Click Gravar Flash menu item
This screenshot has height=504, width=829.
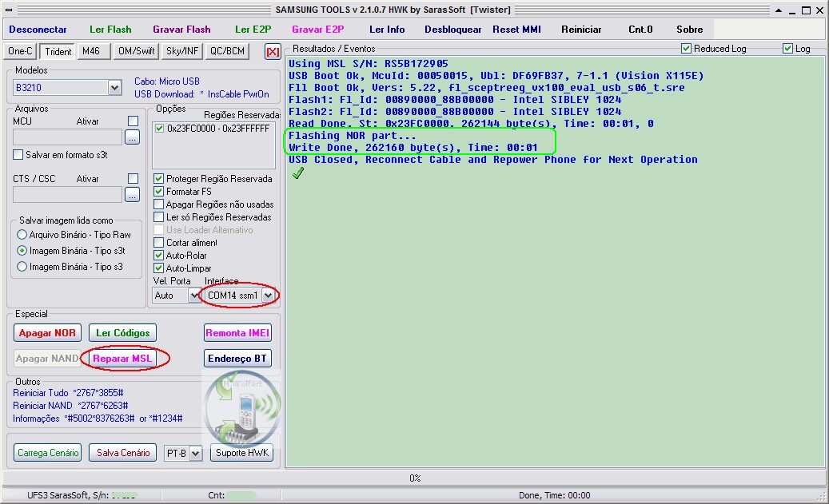coord(182,30)
